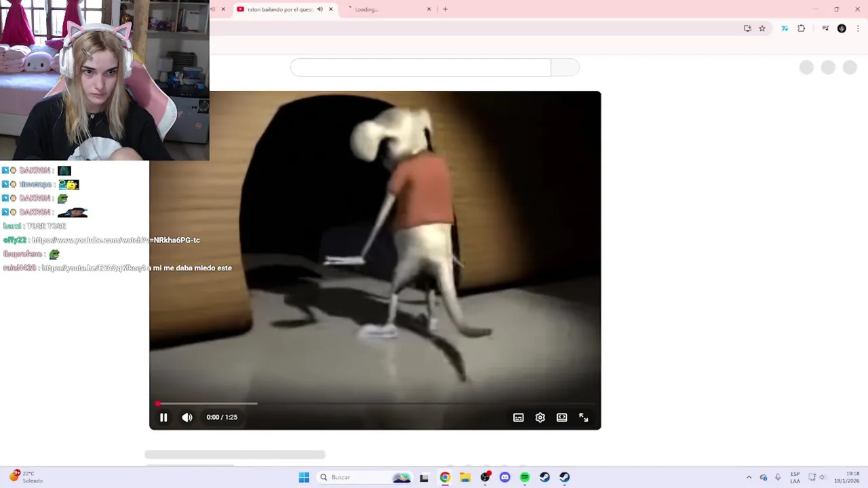Viewport: 868px width, 488px height.
Task: Open the blue translate extension icon
Action: 785,28
